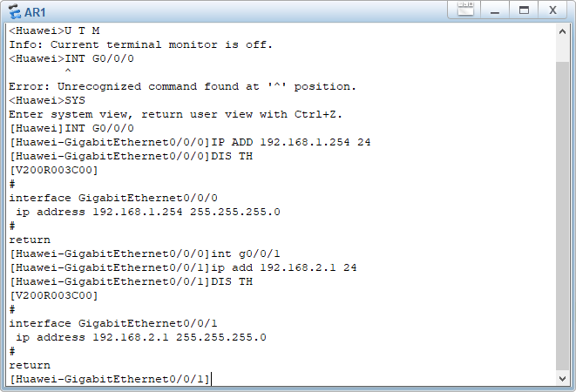Click the scroll up arrow of terminal
Image resolution: width=576 pixels, height=392 pixels.
562,31
